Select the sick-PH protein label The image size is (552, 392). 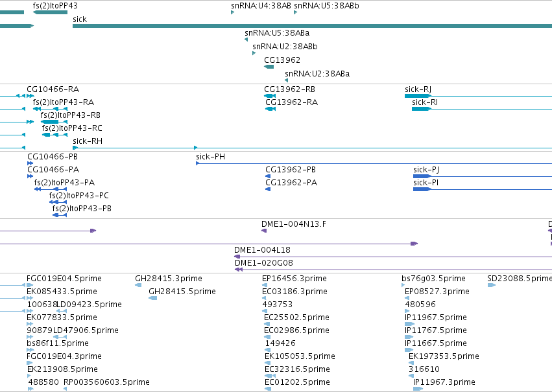pos(211,156)
